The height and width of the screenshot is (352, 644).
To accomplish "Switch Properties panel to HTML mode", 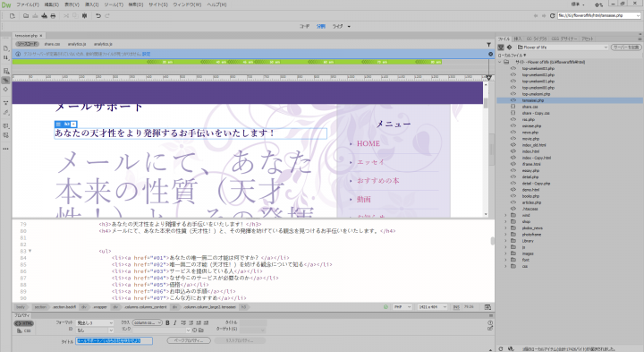I will coord(24,323).
